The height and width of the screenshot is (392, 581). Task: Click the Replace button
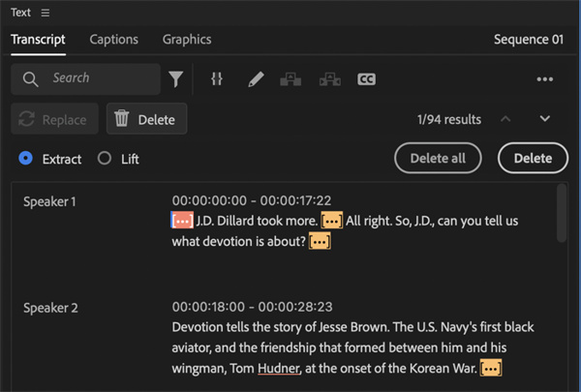tap(54, 119)
